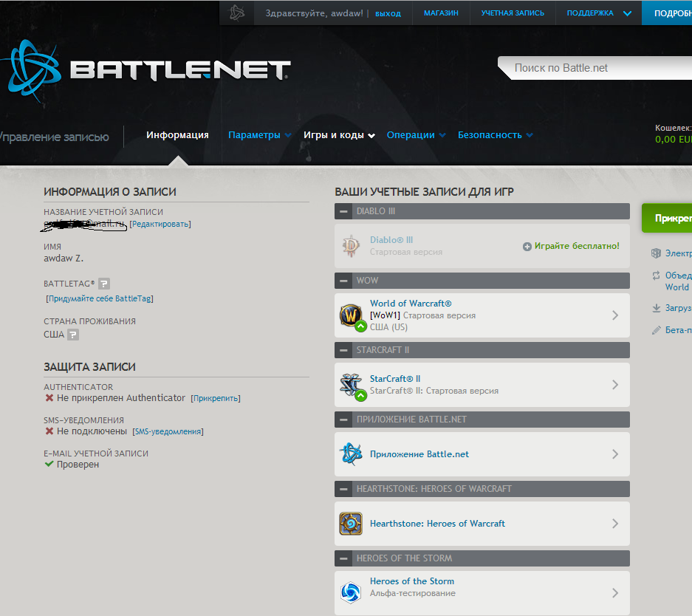The height and width of the screenshot is (616, 692).
Task: Click the country help question icon
Action: pos(73,335)
